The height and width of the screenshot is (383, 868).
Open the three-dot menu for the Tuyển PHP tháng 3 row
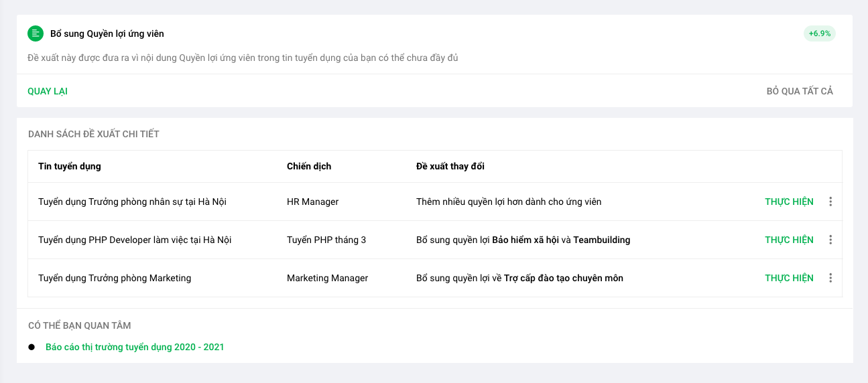pos(830,240)
